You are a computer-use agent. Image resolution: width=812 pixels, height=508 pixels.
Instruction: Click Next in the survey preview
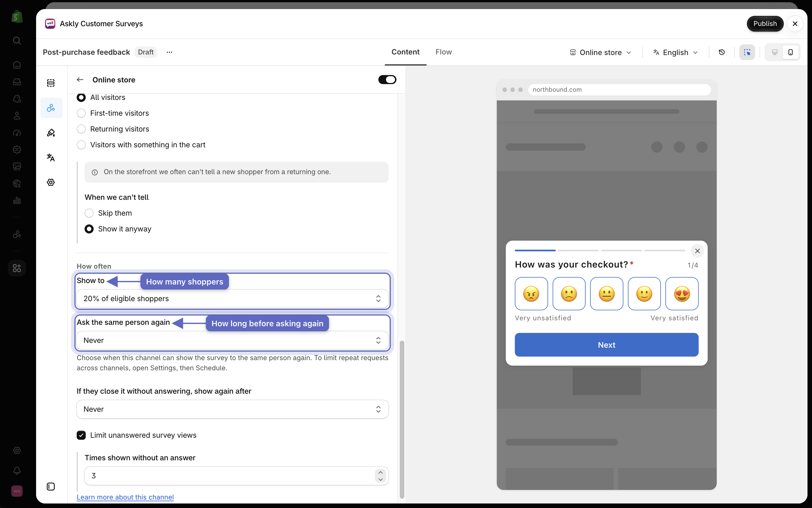(x=606, y=345)
